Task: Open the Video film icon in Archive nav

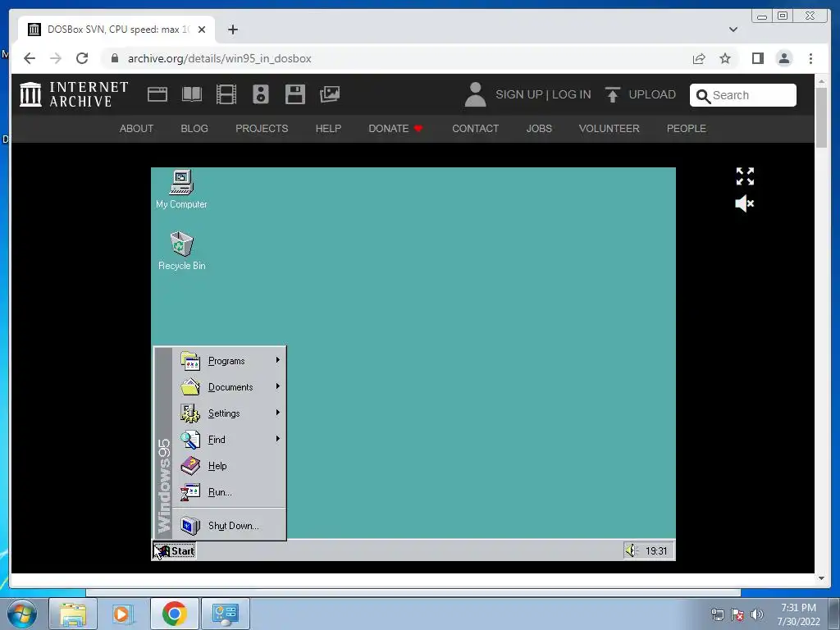Action: pos(226,94)
